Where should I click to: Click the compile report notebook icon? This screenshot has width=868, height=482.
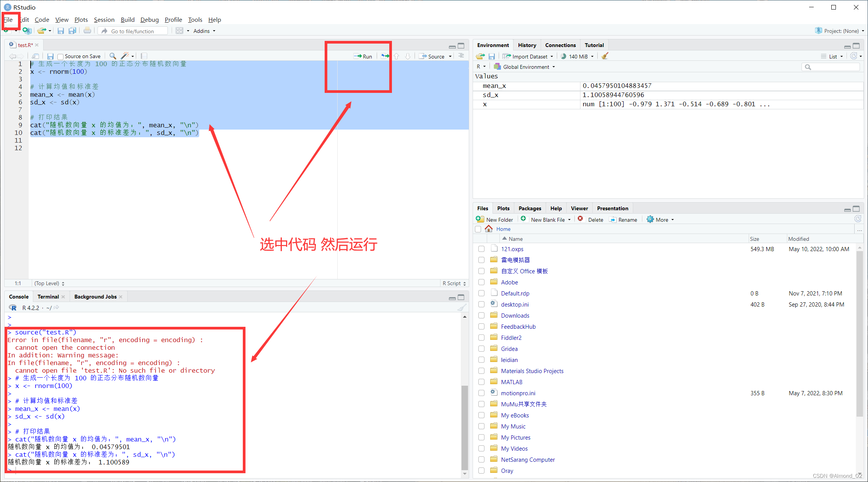(144, 56)
